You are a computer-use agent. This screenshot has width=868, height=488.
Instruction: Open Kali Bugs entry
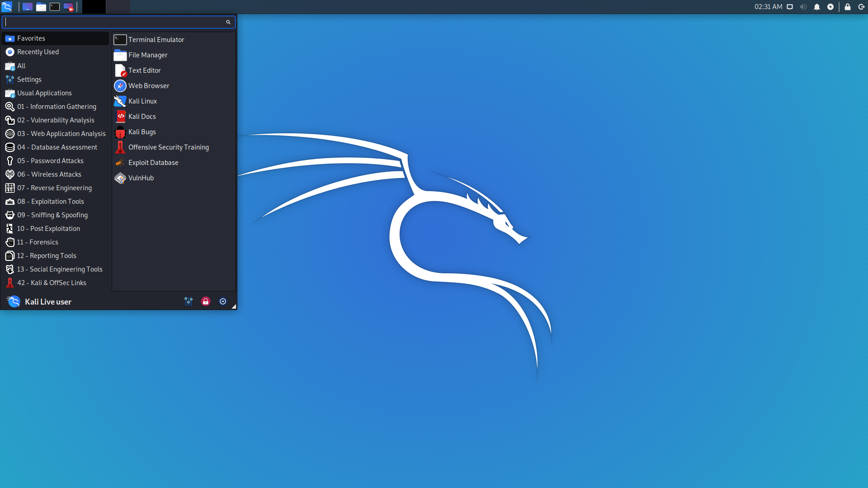(174, 132)
